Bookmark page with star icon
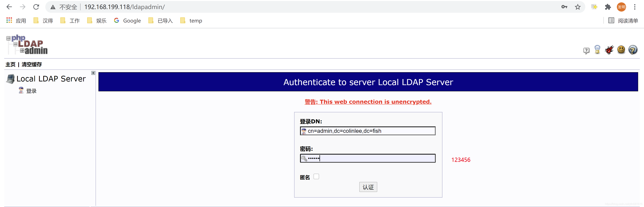This screenshot has width=644, height=207. [x=577, y=7]
